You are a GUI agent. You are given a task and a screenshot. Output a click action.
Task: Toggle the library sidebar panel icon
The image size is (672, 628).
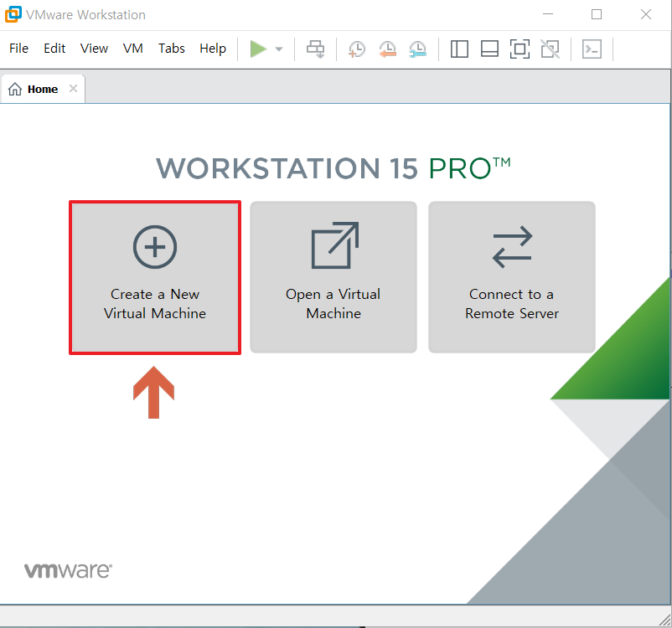(x=459, y=49)
